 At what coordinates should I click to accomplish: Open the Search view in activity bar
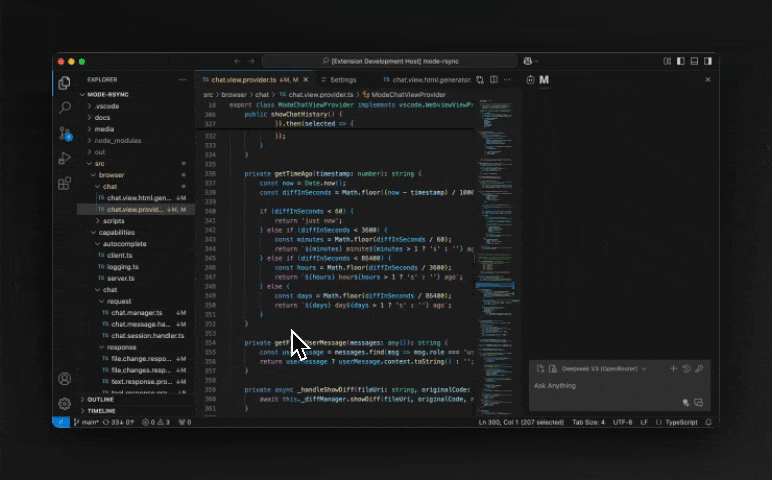coord(64,107)
